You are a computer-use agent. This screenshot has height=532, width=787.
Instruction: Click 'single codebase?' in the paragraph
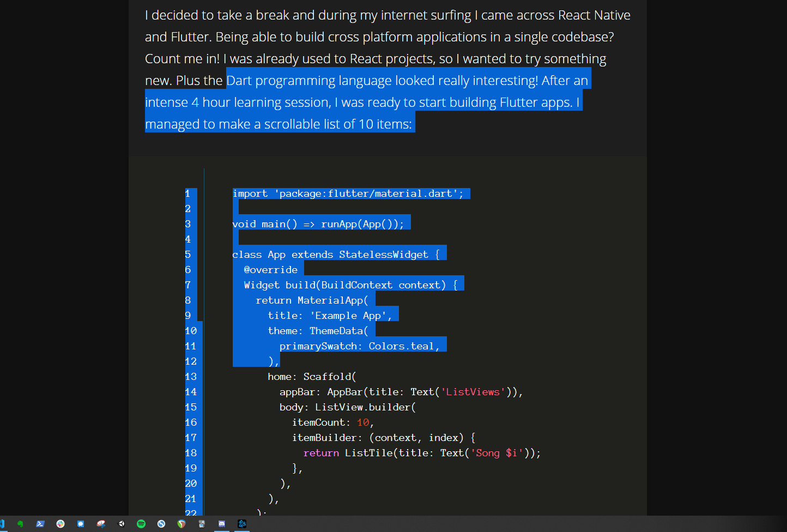pos(564,37)
